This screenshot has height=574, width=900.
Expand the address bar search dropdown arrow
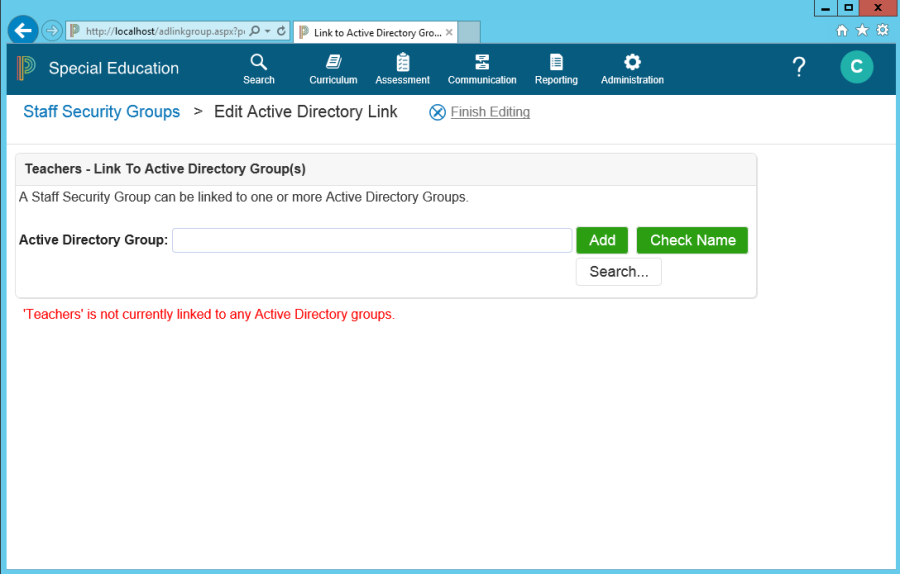(x=268, y=31)
